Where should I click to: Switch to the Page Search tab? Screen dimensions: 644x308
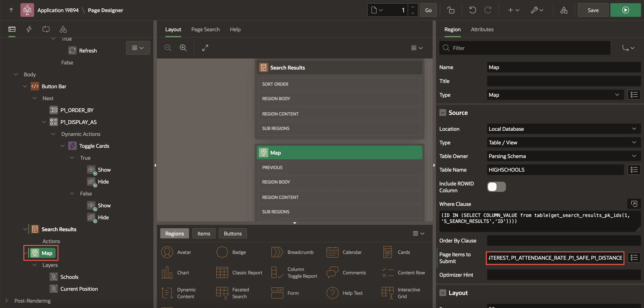click(x=205, y=29)
